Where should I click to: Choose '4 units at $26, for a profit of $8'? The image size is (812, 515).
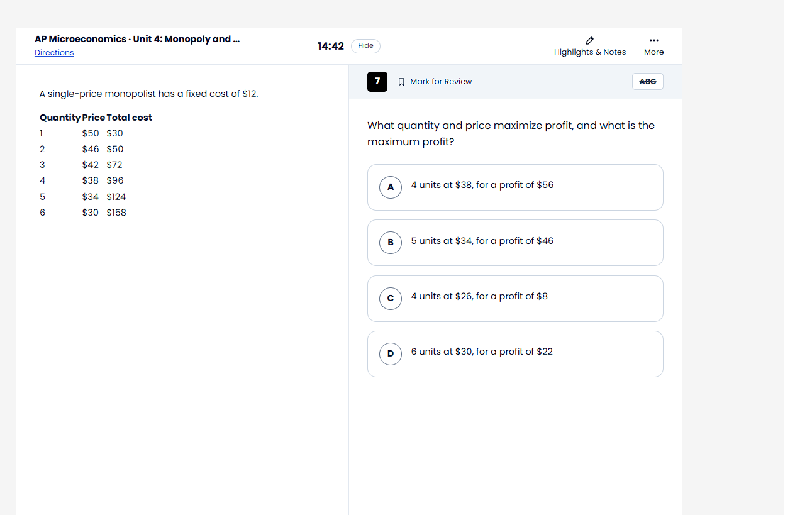(515, 298)
